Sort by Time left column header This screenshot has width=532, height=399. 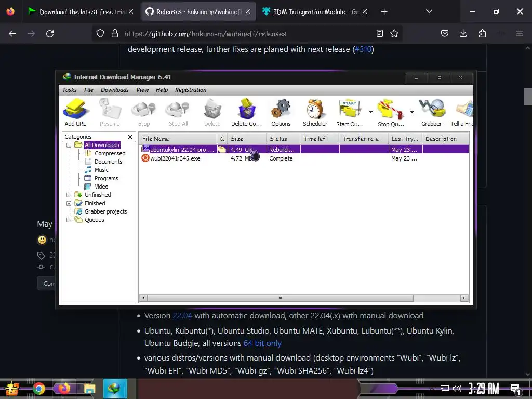tap(320, 139)
